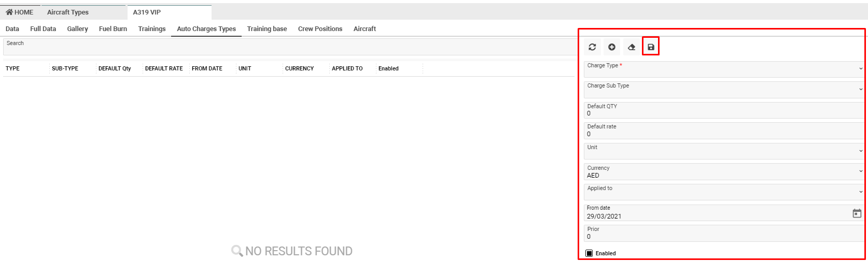Switch to the Aircraft Types tab

[68, 12]
